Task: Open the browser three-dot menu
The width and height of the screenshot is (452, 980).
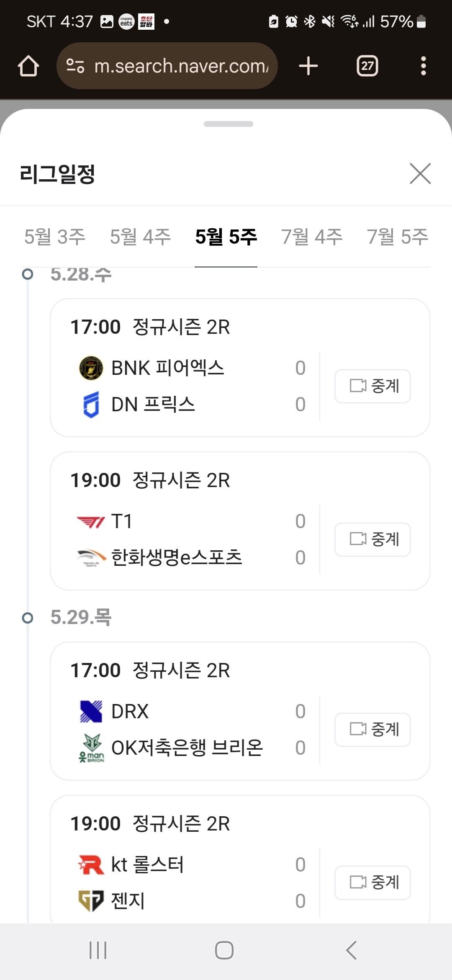Action: coord(423,66)
